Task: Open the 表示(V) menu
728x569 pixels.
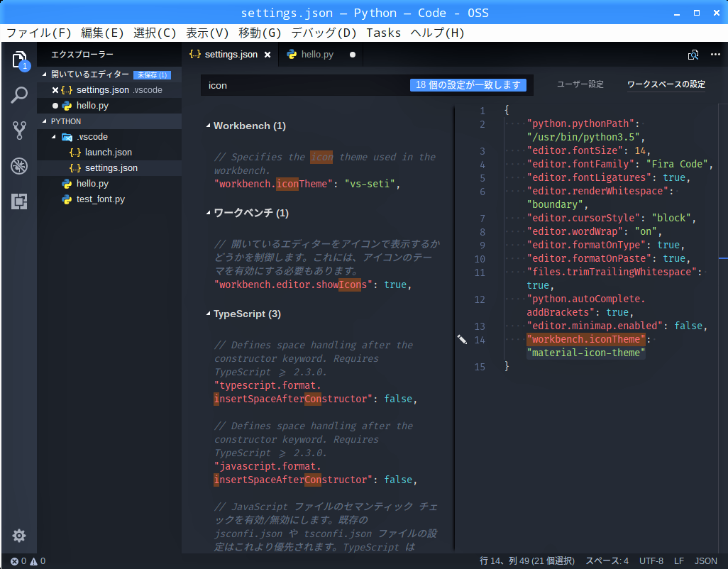Action: pos(207,33)
